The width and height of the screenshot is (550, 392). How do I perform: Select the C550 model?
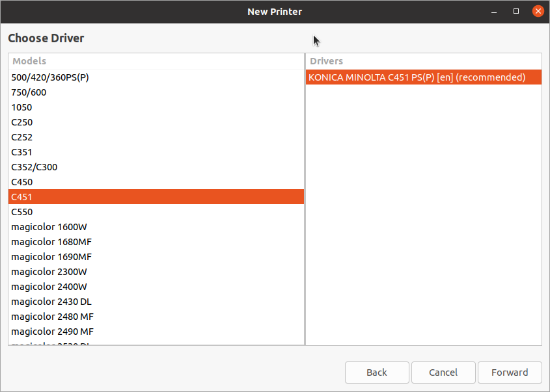click(22, 212)
